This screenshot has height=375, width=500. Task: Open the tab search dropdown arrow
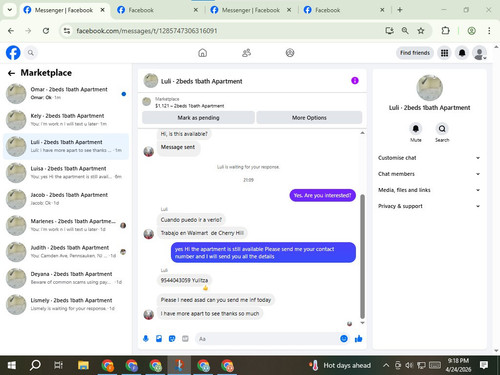(10, 10)
